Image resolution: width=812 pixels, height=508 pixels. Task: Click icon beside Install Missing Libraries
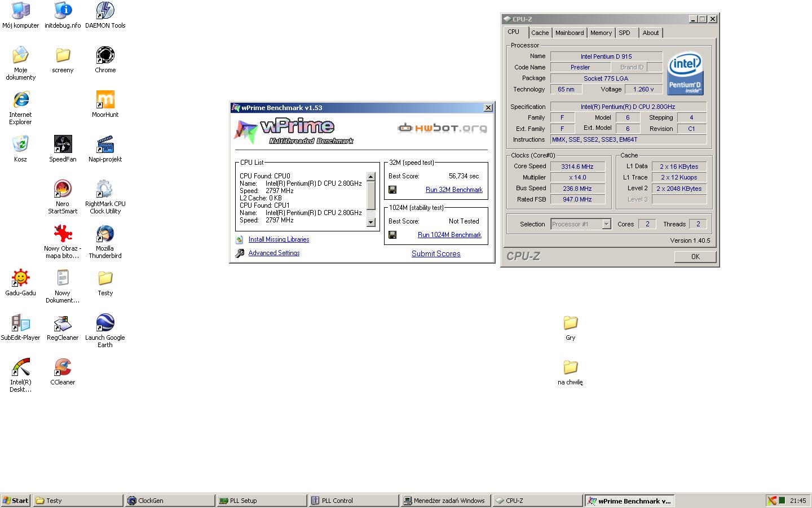coord(240,239)
